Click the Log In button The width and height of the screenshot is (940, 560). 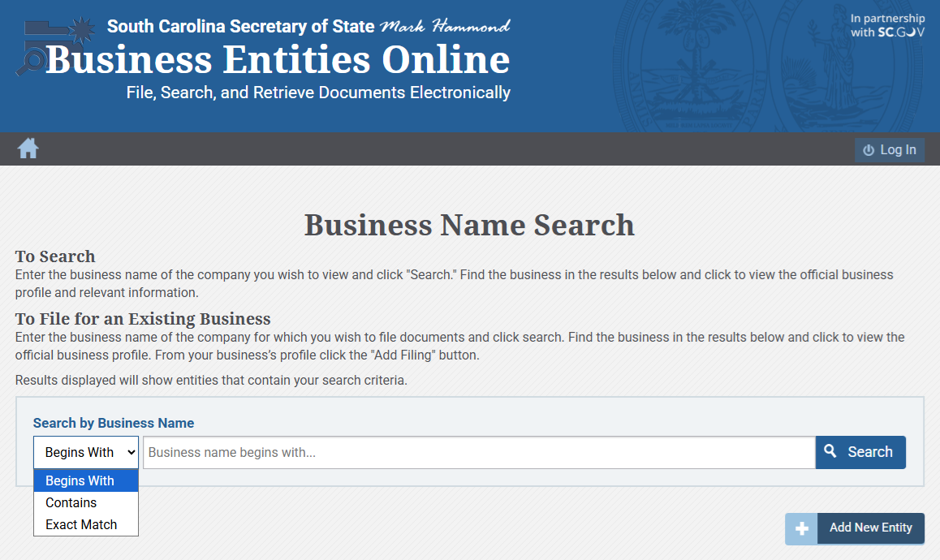890,149
